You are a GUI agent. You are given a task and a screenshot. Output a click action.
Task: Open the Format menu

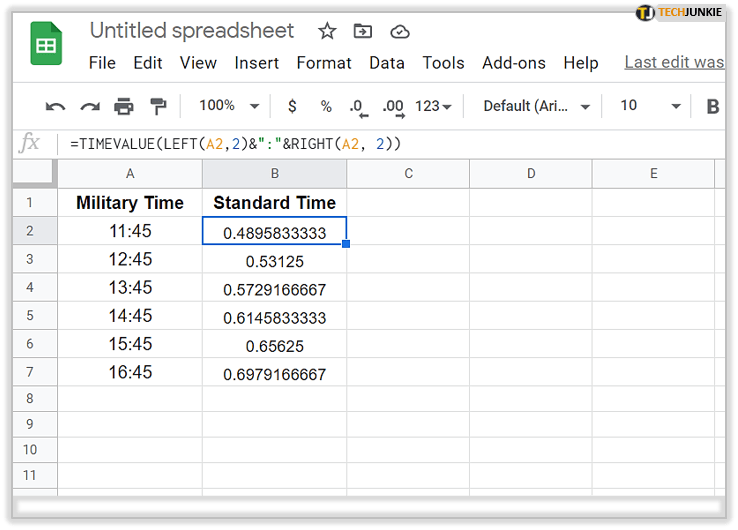click(324, 62)
